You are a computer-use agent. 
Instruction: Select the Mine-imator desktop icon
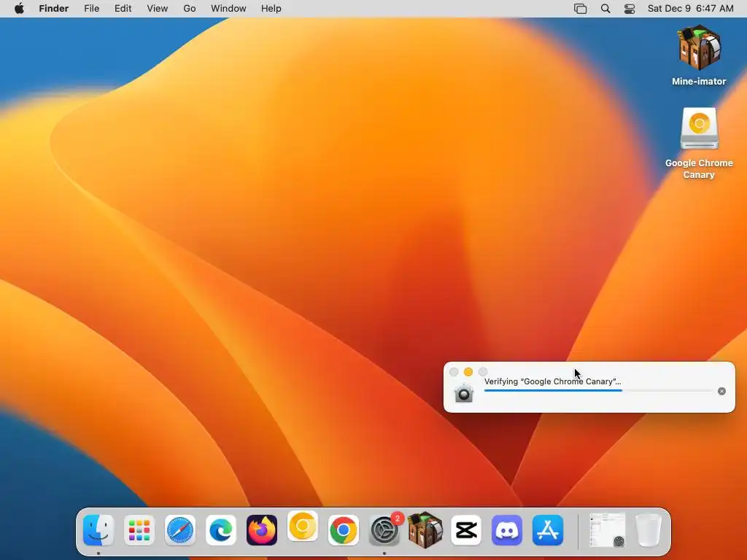tap(699, 55)
